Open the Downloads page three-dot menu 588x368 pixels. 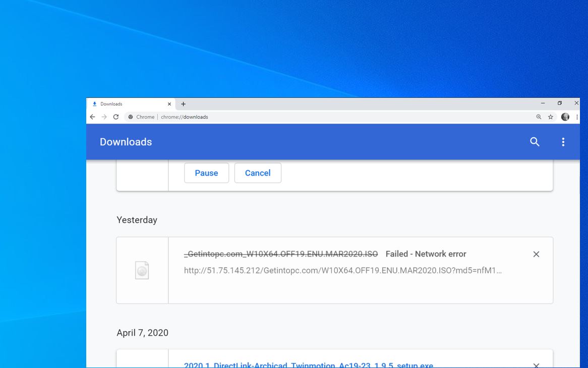(x=563, y=142)
